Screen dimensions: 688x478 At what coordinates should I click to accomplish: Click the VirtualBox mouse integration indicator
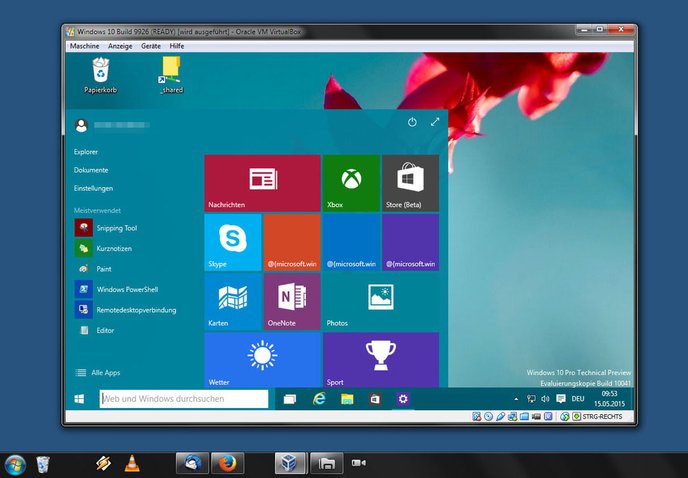point(565,417)
